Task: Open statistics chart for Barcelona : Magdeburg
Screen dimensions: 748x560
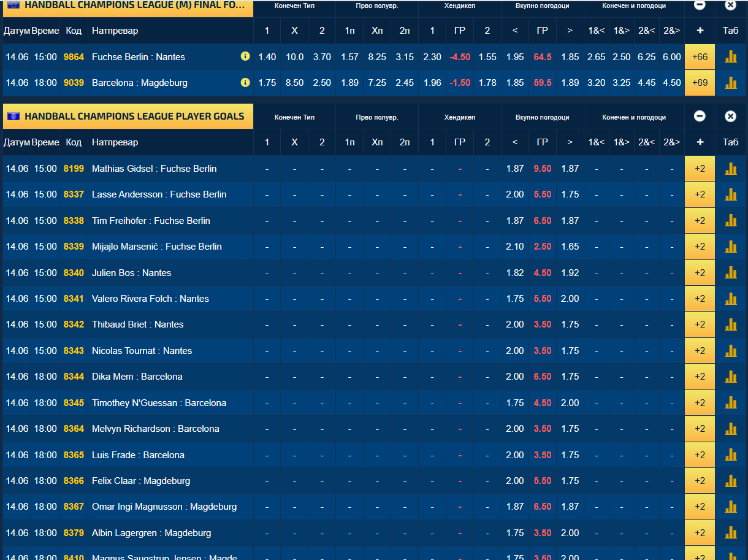Action: pyautogui.click(x=731, y=82)
